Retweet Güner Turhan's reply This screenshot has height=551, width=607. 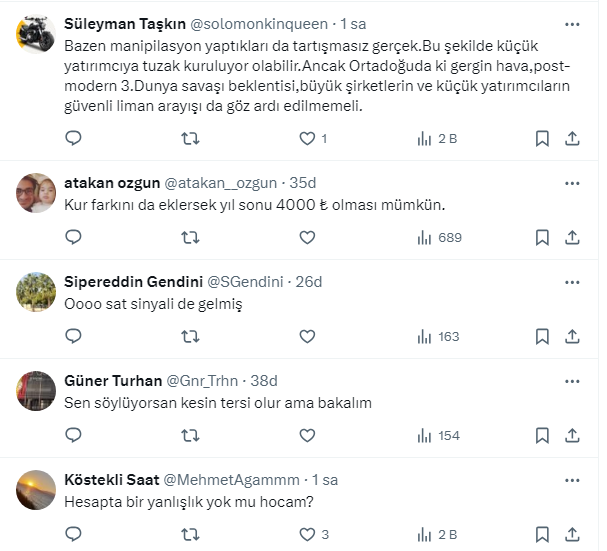point(190,435)
